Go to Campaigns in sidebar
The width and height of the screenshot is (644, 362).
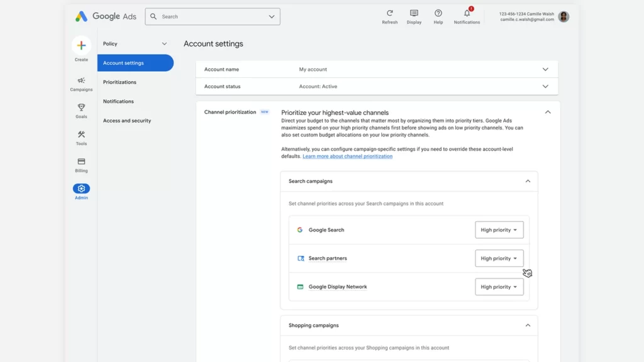81,84
